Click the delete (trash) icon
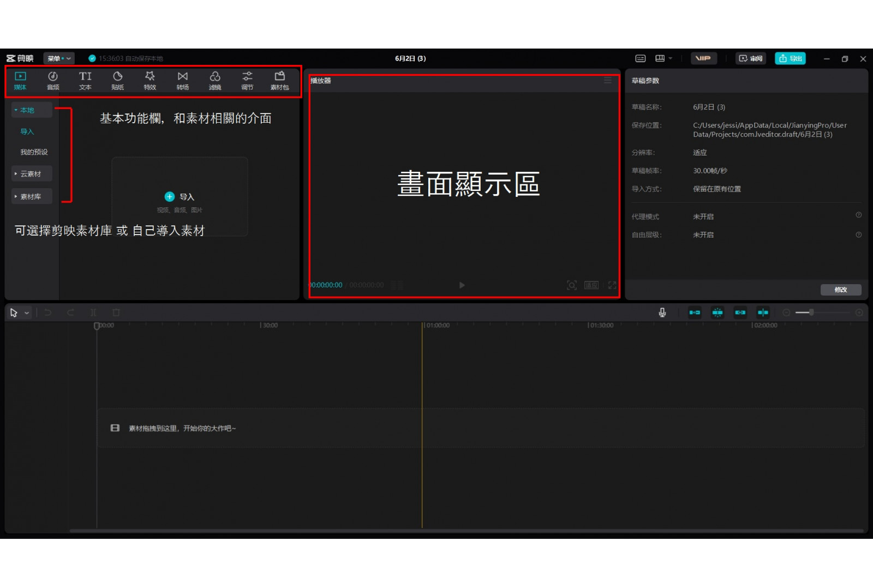The width and height of the screenshot is (873, 588). (x=116, y=313)
